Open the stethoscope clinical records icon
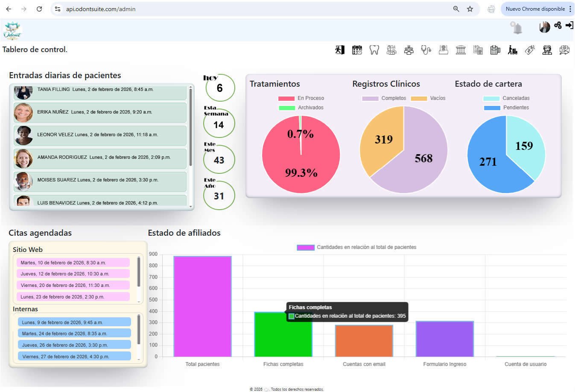Viewport: 575px width, 392px height. coord(426,50)
